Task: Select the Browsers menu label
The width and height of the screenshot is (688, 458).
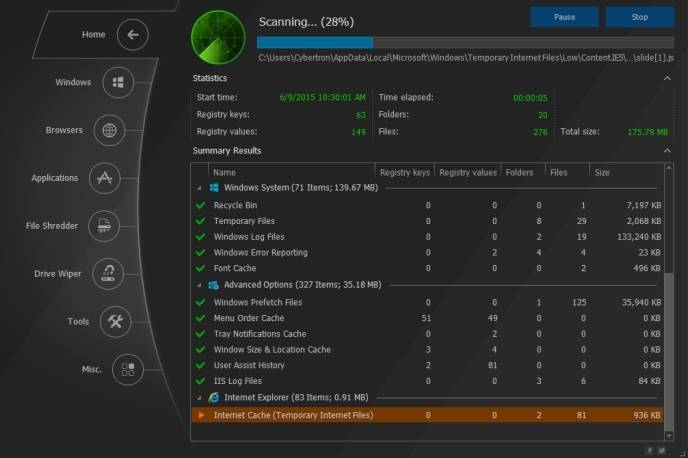Action: pyautogui.click(x=64, y=130)
